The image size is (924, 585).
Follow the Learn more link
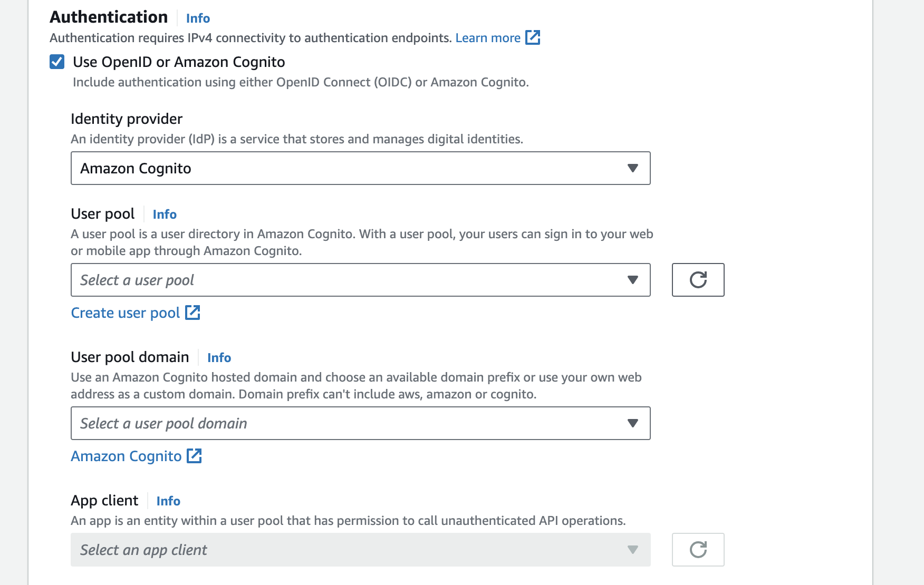coord(488,38)
